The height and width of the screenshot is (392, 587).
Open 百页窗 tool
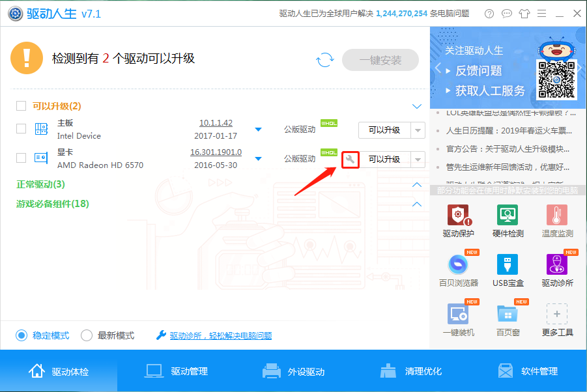coord(508,320)
